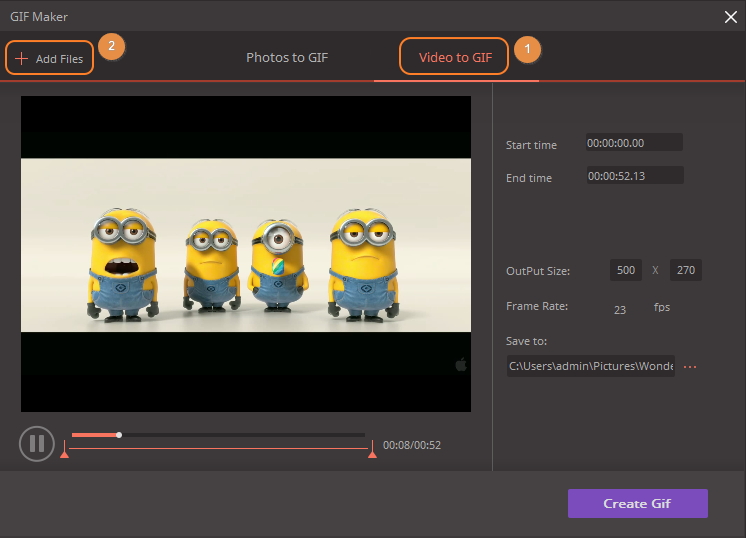This screenshot has width=746, height=538.
Task: Click the Create Gif button
Action: (x=638, y=503)
